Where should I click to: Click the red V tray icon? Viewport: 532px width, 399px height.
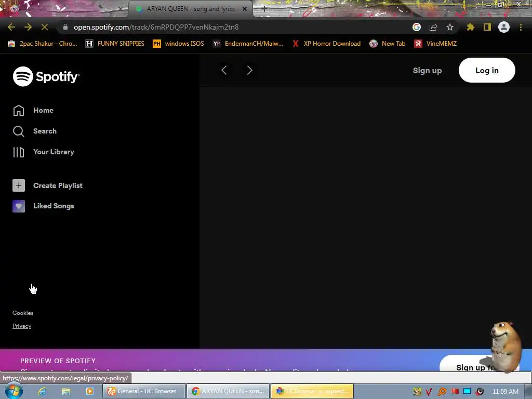[x=429, y=392]
